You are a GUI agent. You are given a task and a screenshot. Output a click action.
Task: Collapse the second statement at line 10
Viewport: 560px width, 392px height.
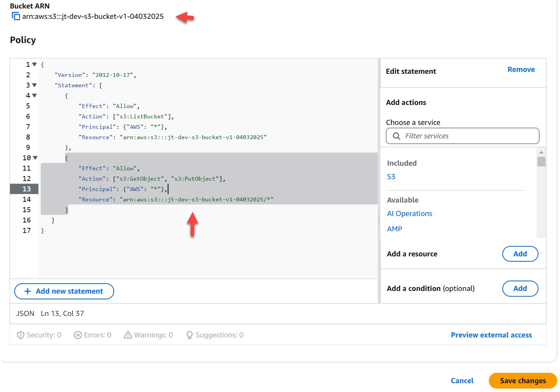[34, 158]
